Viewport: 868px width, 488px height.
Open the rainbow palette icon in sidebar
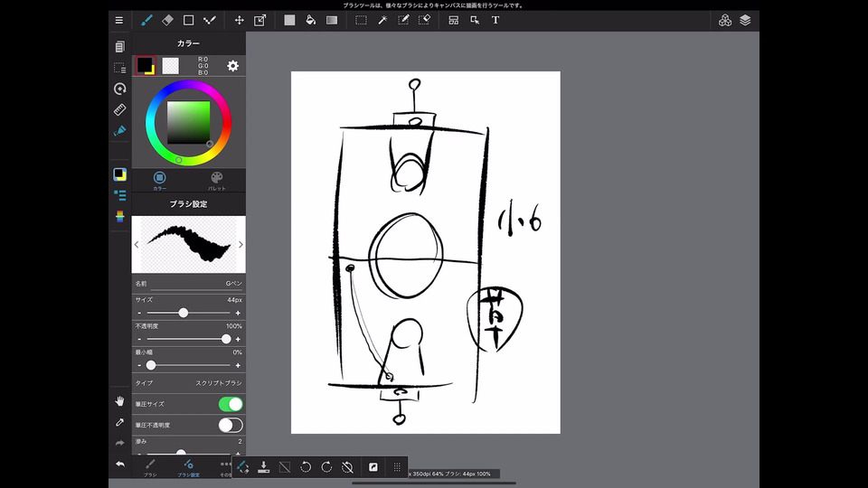click(x=119, y=216)
